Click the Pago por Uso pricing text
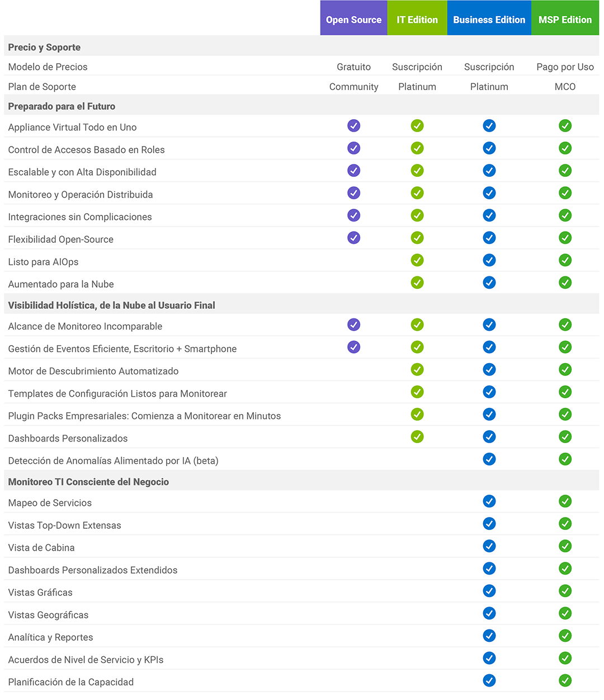604x700 pixels. [x=565, y=67]
